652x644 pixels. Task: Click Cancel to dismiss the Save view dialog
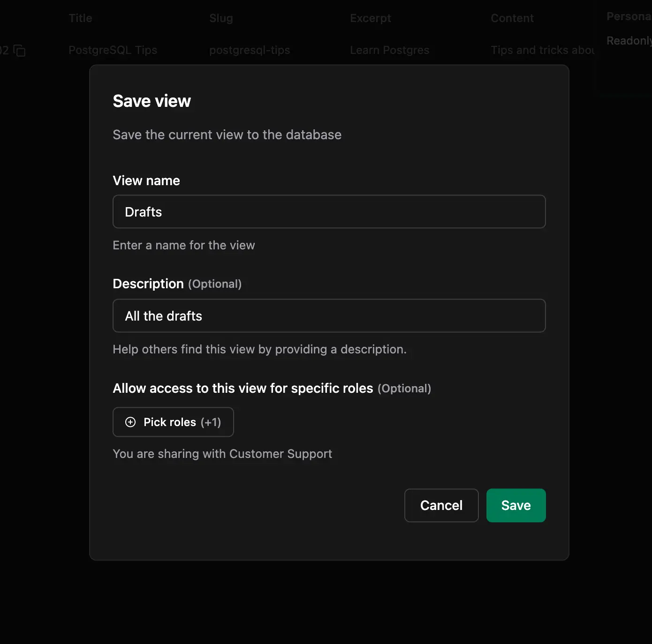pyautogui.click(x=441, y=505)
